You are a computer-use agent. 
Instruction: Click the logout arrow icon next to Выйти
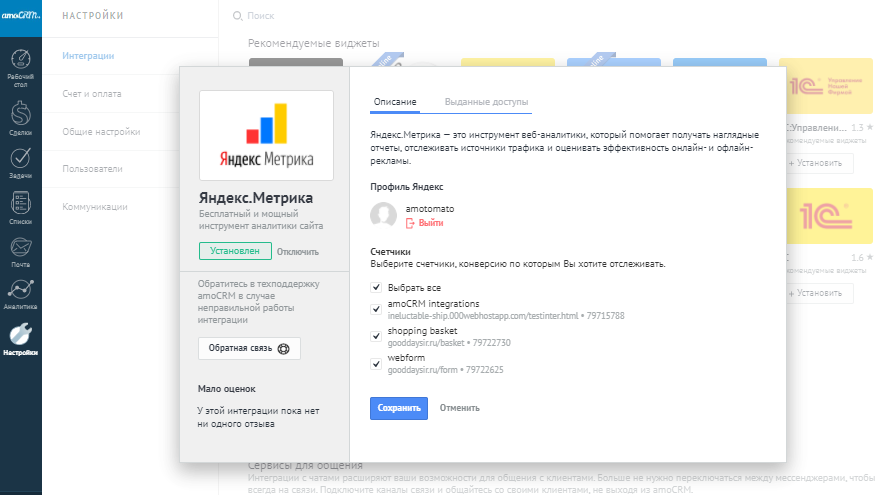coord(410,223)
